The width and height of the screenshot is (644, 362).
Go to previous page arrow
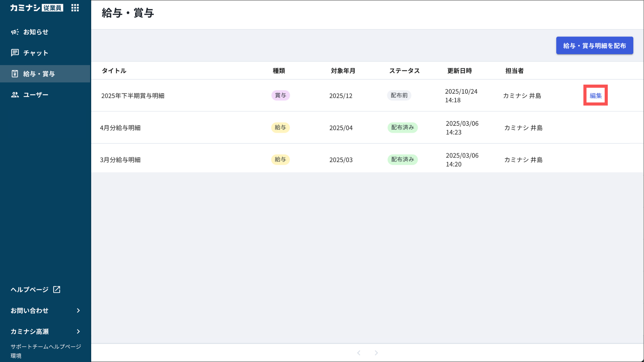[359, 353]
